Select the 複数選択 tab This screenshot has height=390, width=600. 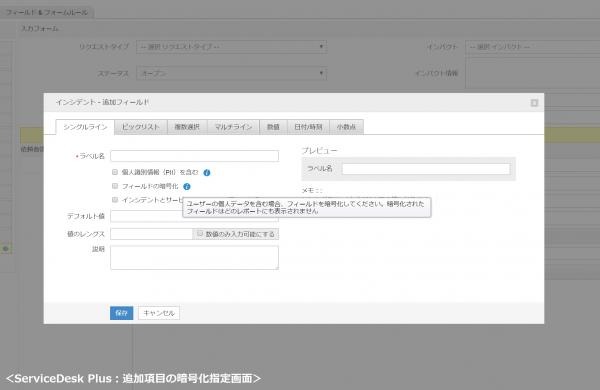187,127
